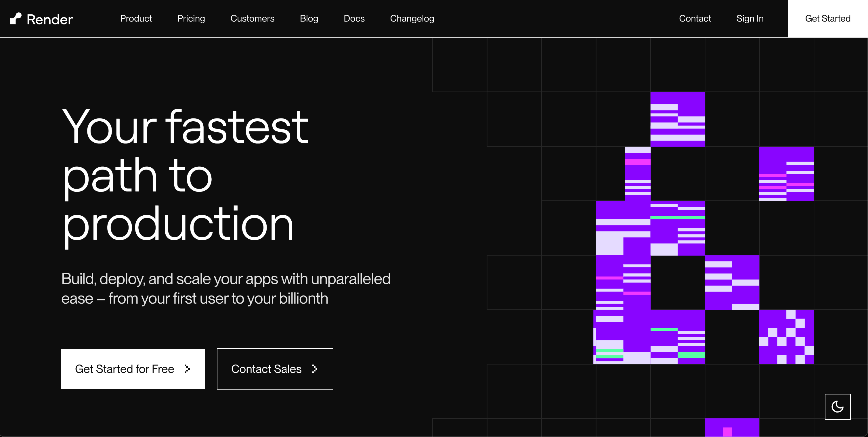The height and width of the screenshot is (437, 868).
Task: Click the Render wordmark text
Action: (49, 20)
